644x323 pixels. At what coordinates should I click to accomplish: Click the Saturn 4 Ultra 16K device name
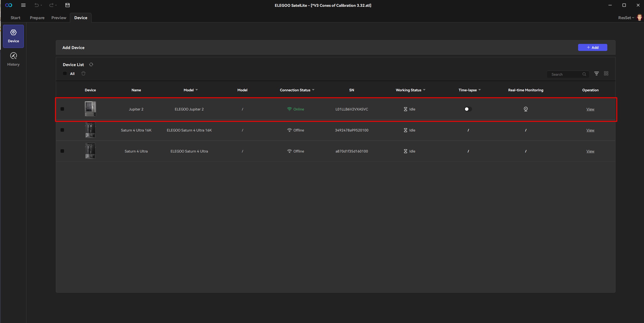point(136,130)
